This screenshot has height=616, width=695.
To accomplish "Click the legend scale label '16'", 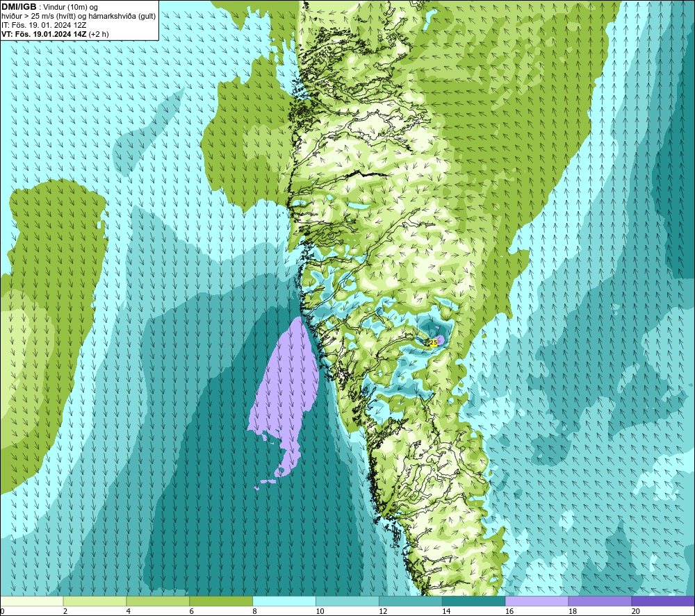I will pos(509,611).
